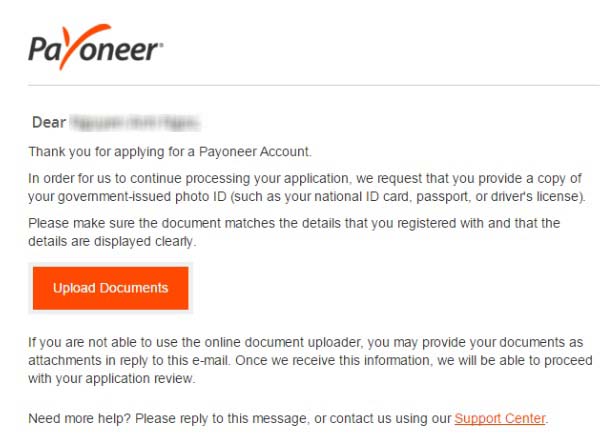The width and height of the screenshot is (615, 437).
Task: Follow the Support Center link
Action: pos(500,419)
